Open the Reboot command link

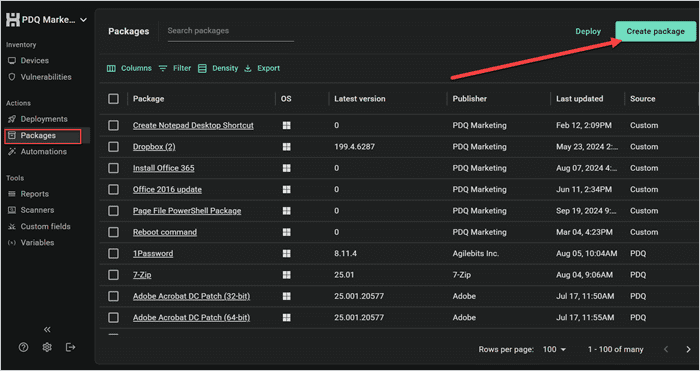(165, 232)
